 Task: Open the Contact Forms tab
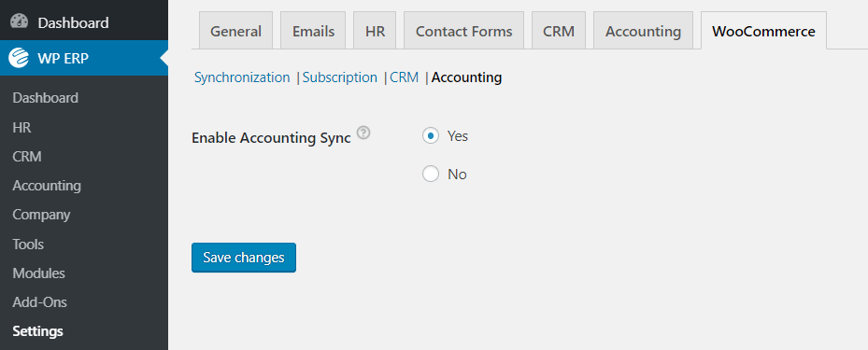point(463,31)
